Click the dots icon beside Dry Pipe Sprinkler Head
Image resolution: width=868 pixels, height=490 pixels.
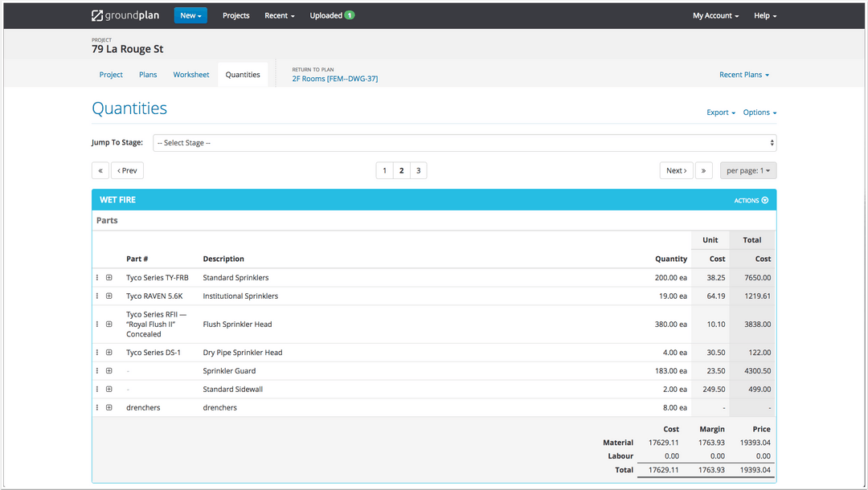tap(97, 352)
